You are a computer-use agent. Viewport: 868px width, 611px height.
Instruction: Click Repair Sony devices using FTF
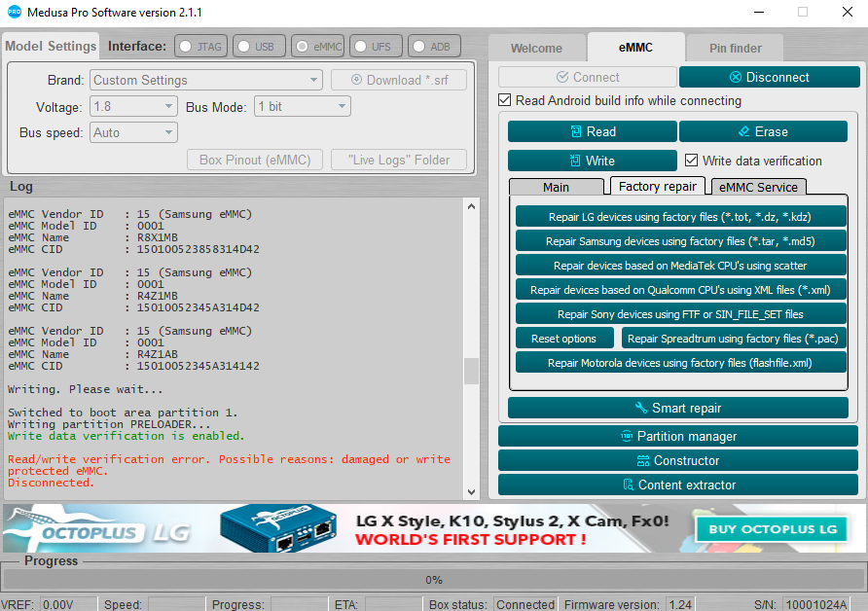click(680, 314)
